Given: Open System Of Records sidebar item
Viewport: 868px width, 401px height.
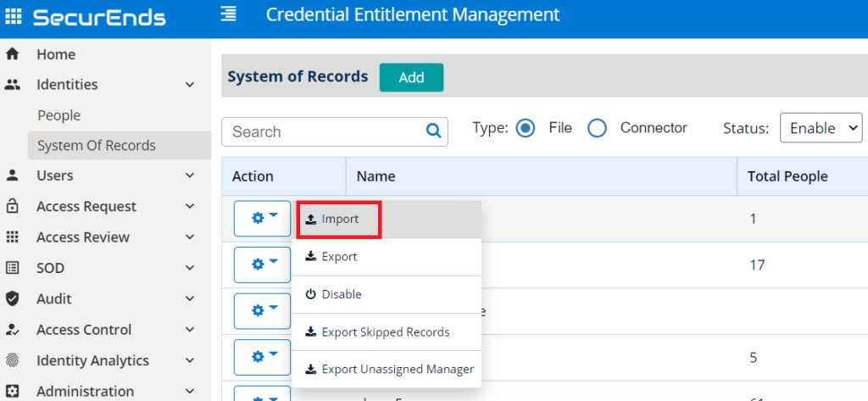Looking at the screenshot, I should point(120,145).
